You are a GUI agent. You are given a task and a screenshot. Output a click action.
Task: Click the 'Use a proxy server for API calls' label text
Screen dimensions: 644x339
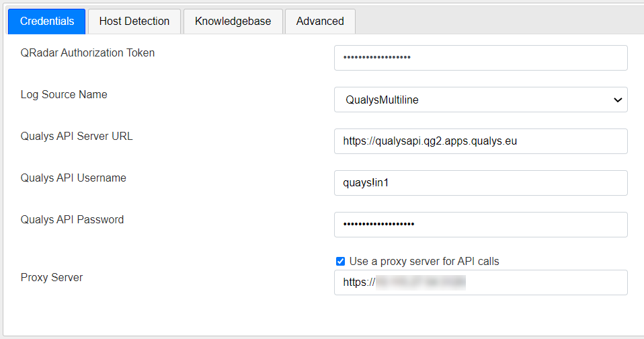pyautogui.click(x=424, y=261)
